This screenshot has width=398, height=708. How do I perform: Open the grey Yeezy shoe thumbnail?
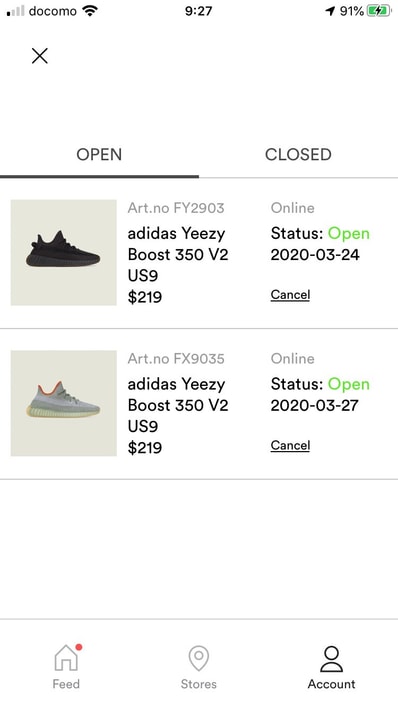(64, 403)
